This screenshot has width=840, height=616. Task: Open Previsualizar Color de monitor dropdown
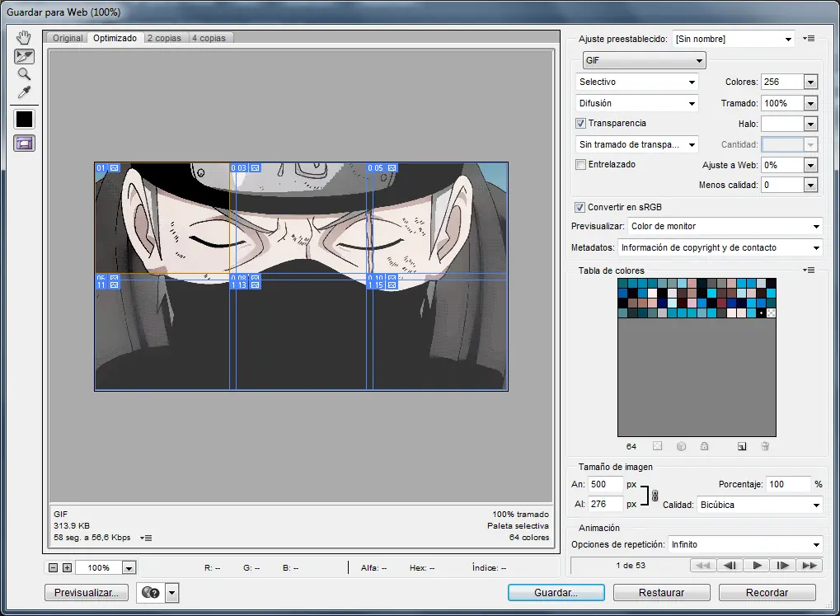click(x=725, y=226)
